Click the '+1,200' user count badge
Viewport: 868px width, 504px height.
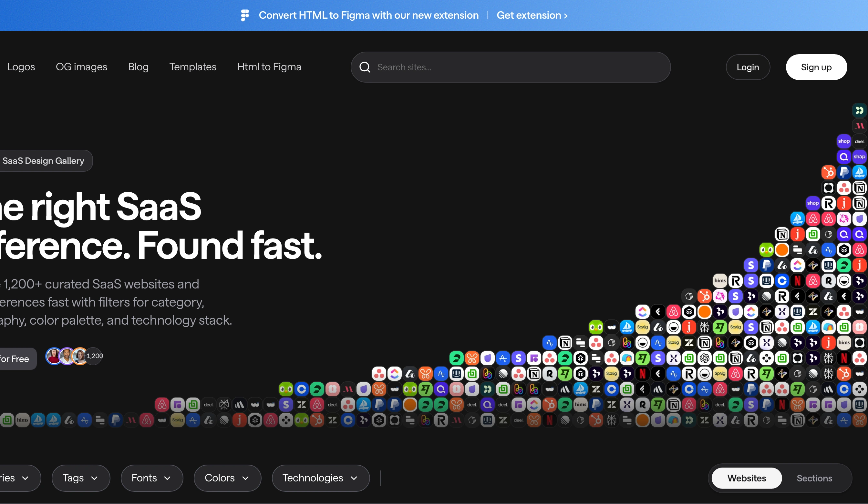94,356
